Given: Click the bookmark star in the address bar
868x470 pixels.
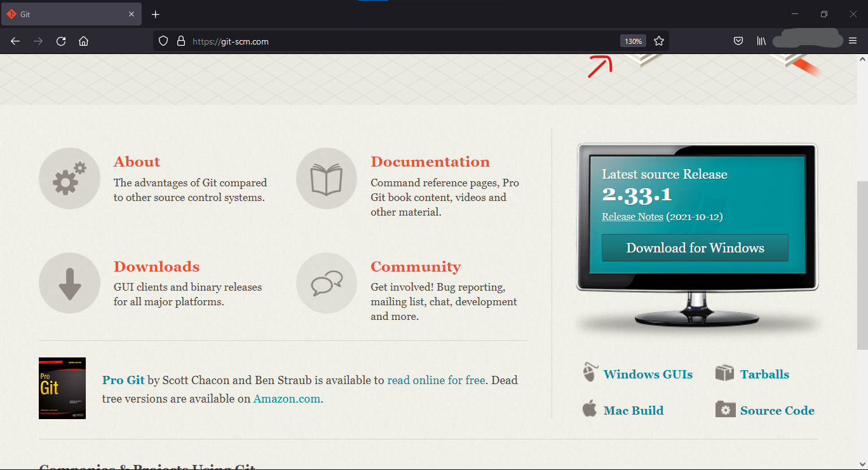Looking at the screenshot, I should (x=659, y=41).
